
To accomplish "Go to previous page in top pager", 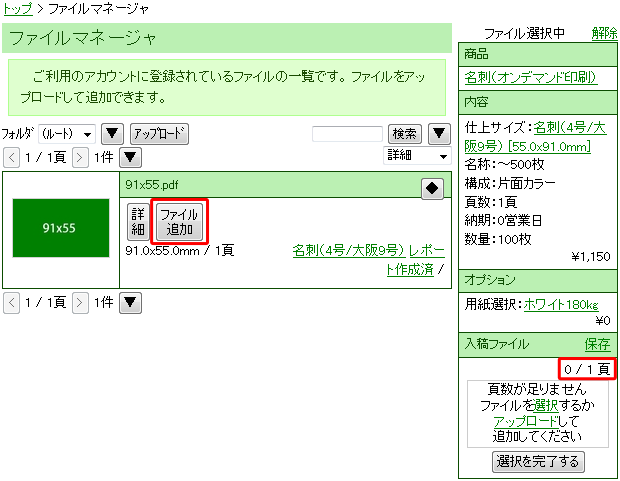I will point(11,157).
